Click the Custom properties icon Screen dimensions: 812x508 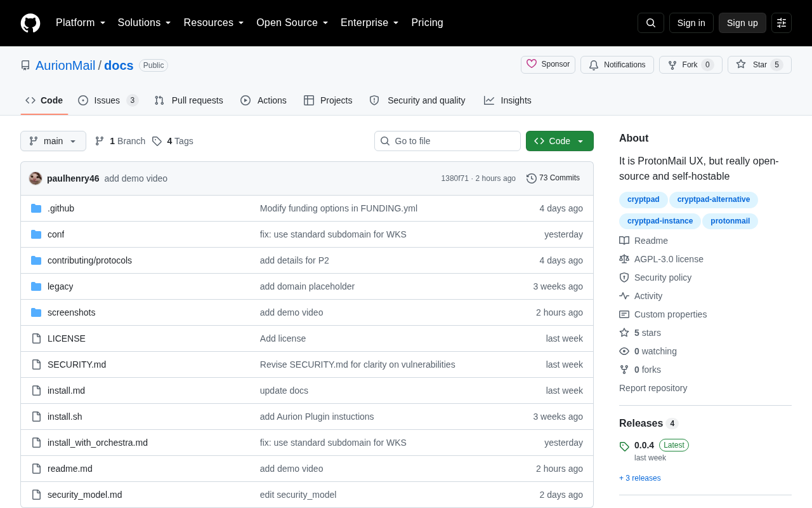click(624, 314)
